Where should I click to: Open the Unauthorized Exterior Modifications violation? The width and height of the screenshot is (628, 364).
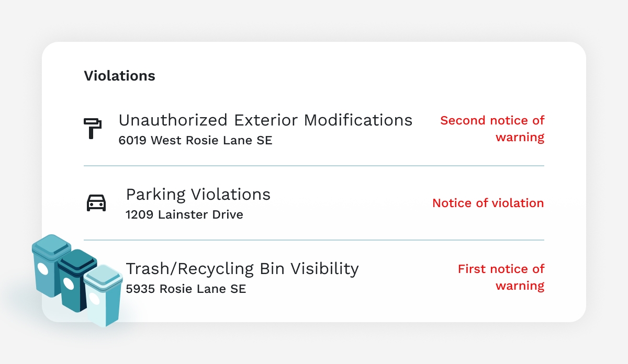click(265, 120)
